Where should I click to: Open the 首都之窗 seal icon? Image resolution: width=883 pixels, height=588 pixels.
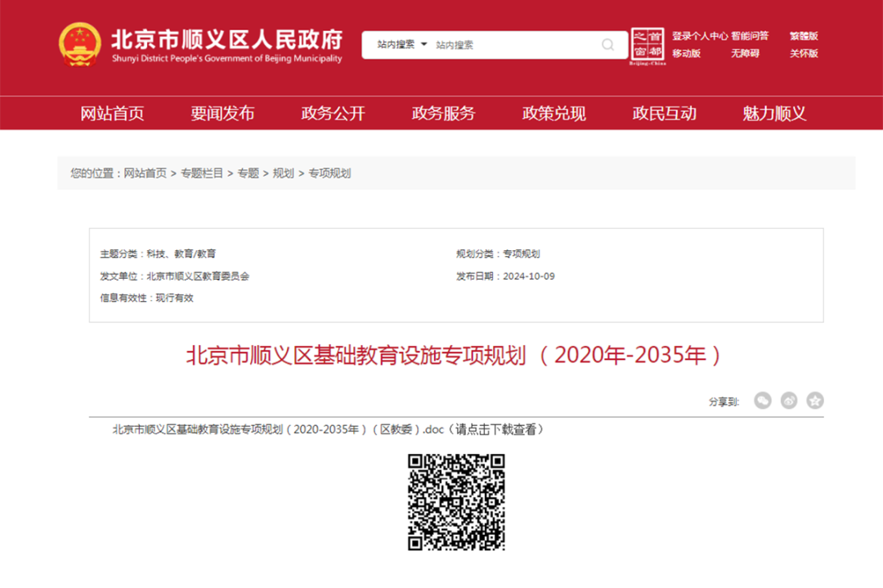coord(648,45)
